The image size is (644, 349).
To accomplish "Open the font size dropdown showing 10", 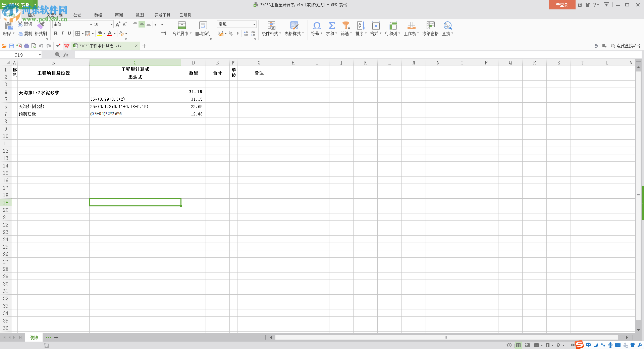I will 111,24.
